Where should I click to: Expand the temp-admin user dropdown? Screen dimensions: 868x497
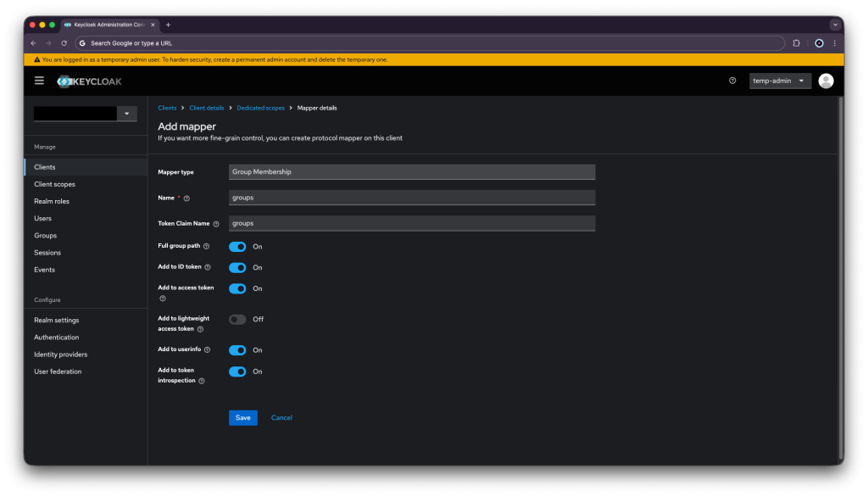(780, 81)
